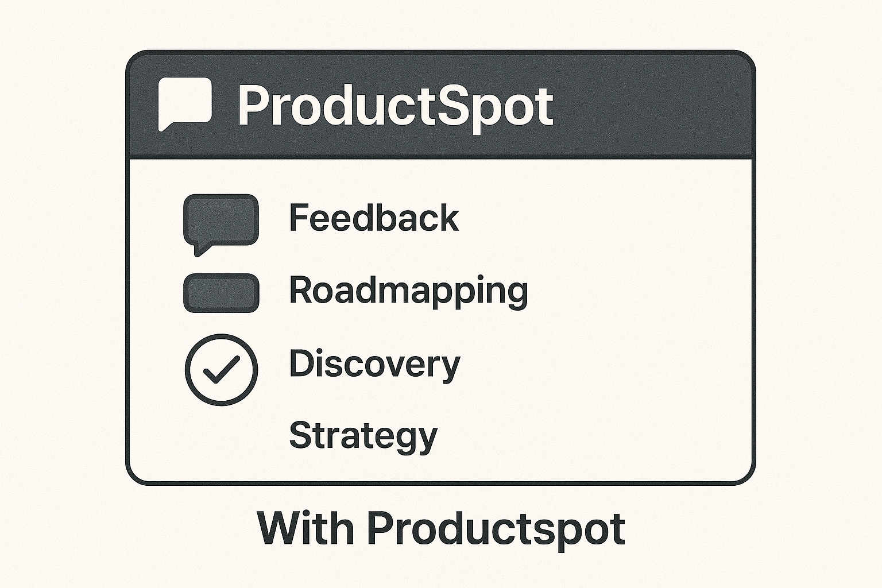Choose the Strategy entry

click(363, 436)
